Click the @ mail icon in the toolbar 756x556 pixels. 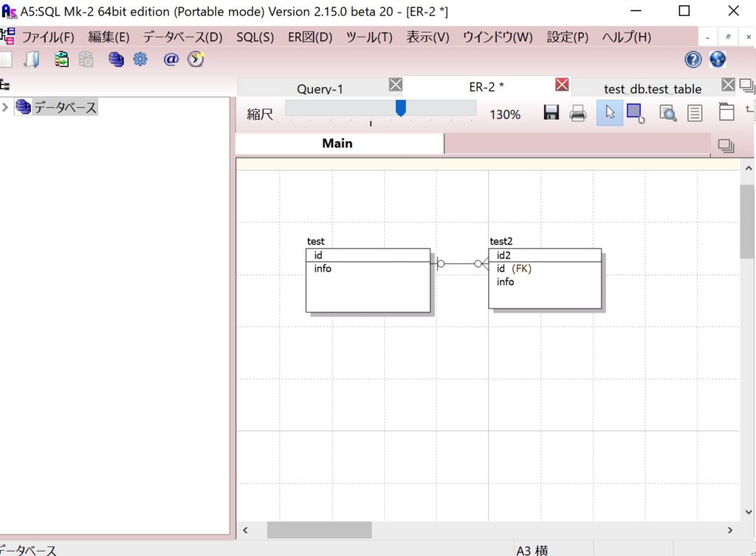pyautogui.click(x=170, y=59)
